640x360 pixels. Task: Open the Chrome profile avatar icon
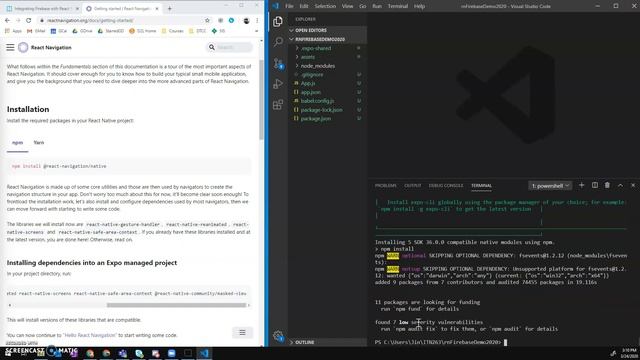point(246,20)
